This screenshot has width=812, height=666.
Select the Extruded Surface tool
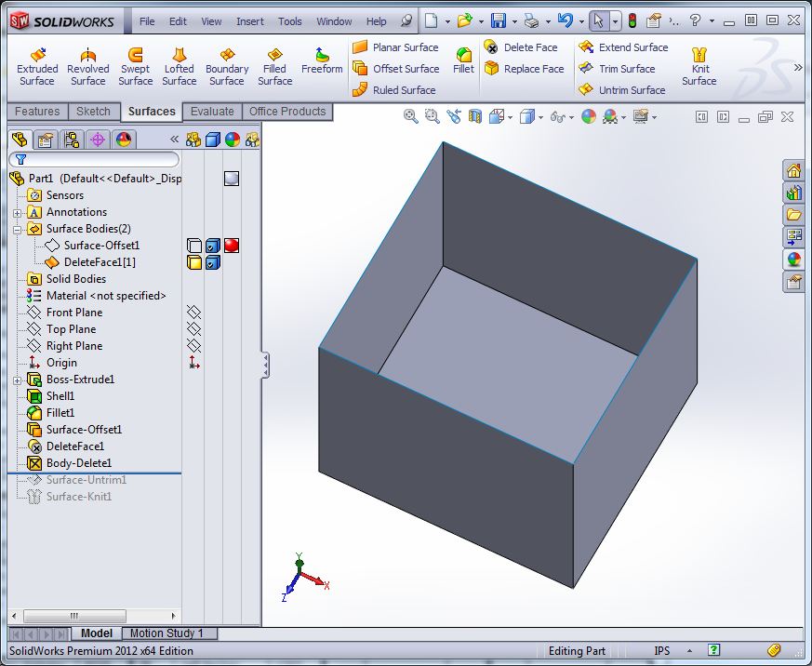coord(37,67)
